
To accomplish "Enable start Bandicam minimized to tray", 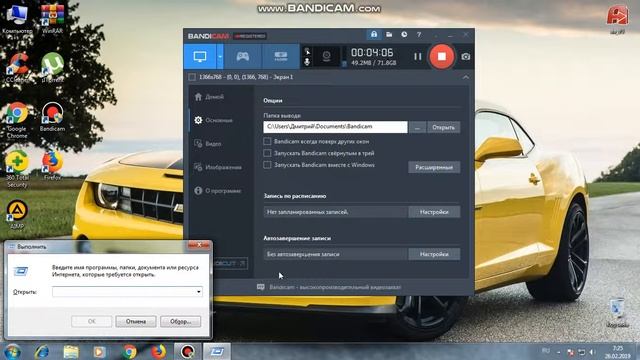I will click(267, 153).
